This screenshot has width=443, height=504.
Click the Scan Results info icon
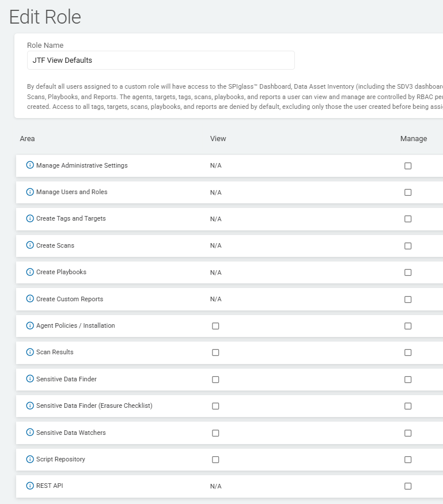[x=31, y=352]
